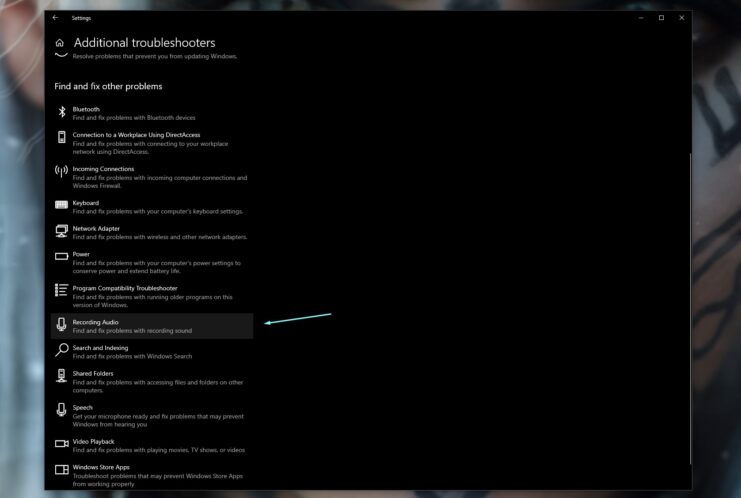Close the Settings window
The width and height of the screenshot is (741, 498).
coord(681,17)
